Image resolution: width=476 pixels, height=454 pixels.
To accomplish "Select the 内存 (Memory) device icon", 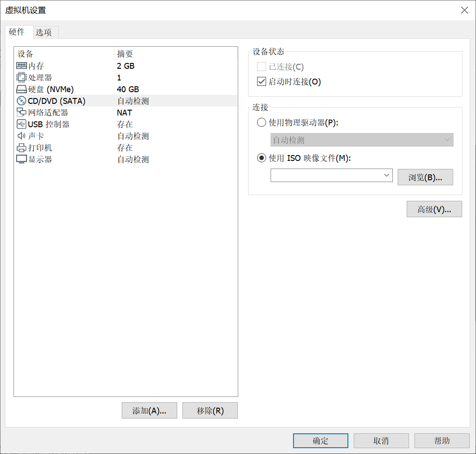I will point(21,66).
